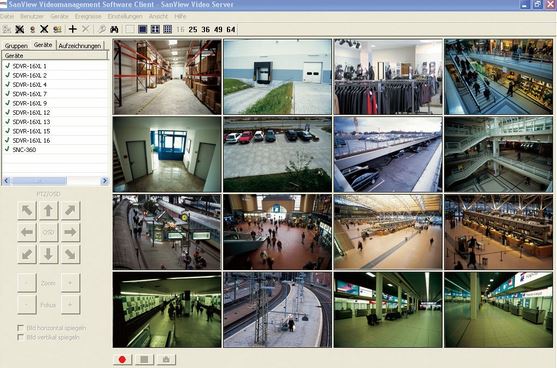Click the plus add icon in the toolbar
This screenshot has width=557, height=368.
point(72,29)
